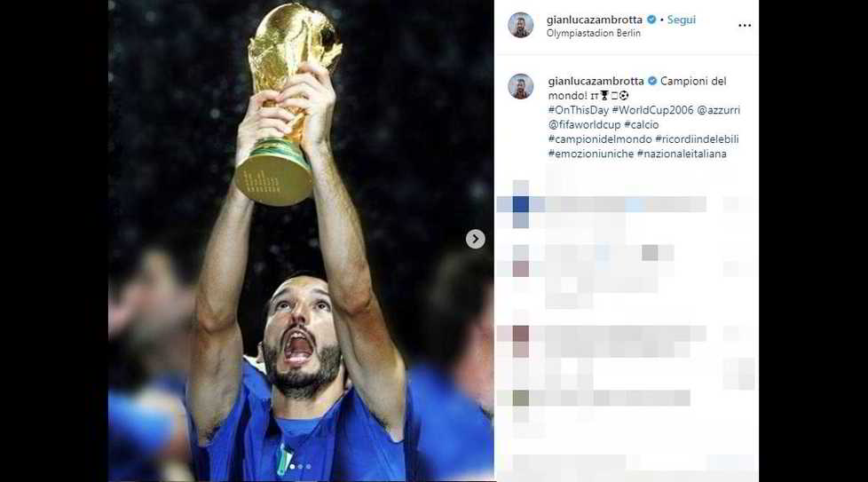This screenshot has height=482, width=868.
Task: Select the second carousel indicator dot
Action: 301,467
